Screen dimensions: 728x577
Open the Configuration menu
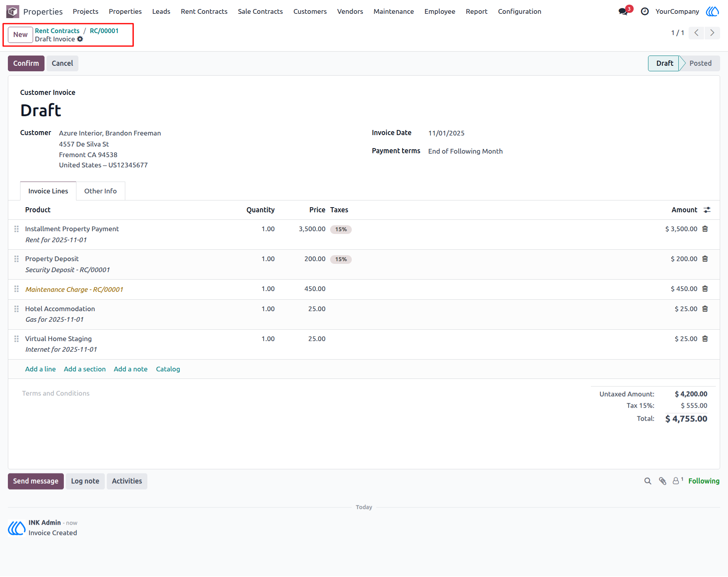click(519, 11)
